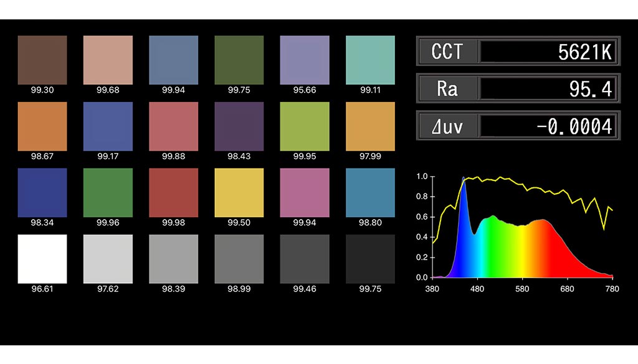Pick the salmon red swatch labeled 99.88
This screenshot has width=638, height=364.
point(174,126)
